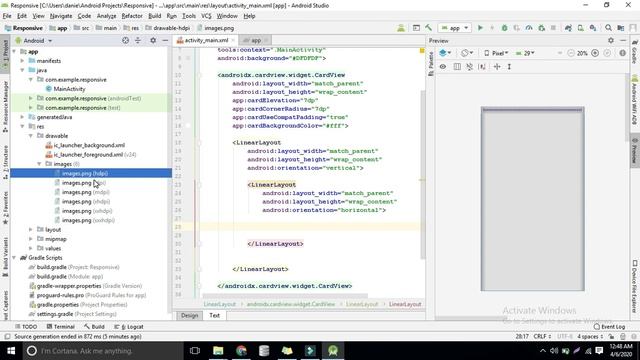Click Task View icon on taskbar
640x360 pixels.
pyautogui.click(x=195, y=351)
